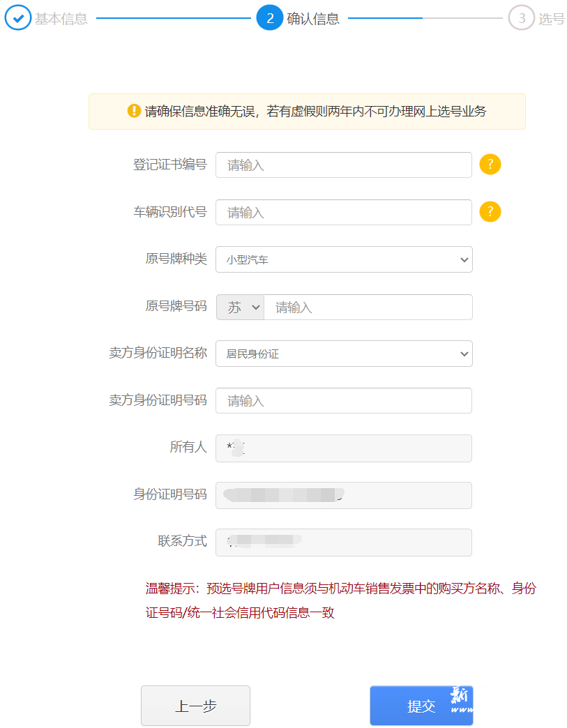Viewport: 567px width, 728px height.
Task: Click the masked 所有人 owner field
Action: click(343, 448)
